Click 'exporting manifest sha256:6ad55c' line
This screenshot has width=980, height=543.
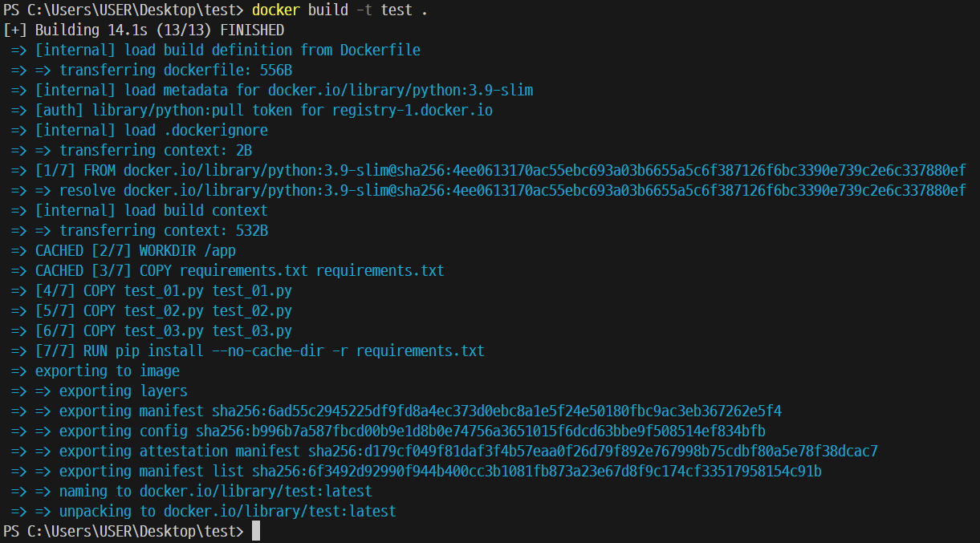click(x=396, y=411)
